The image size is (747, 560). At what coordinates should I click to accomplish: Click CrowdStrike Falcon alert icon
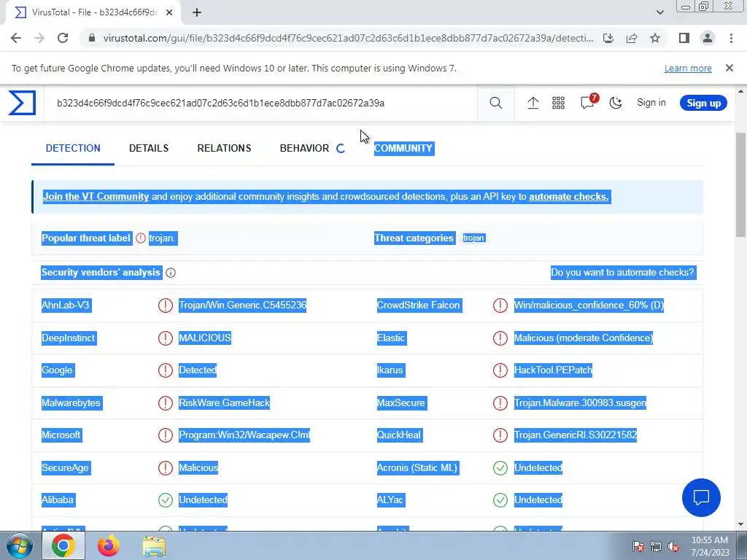500,306
